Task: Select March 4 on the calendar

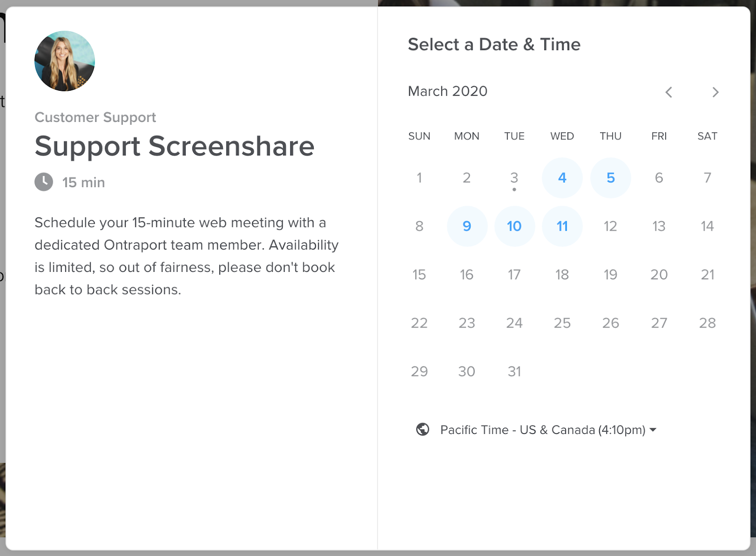Action: (x=562, y=178)
